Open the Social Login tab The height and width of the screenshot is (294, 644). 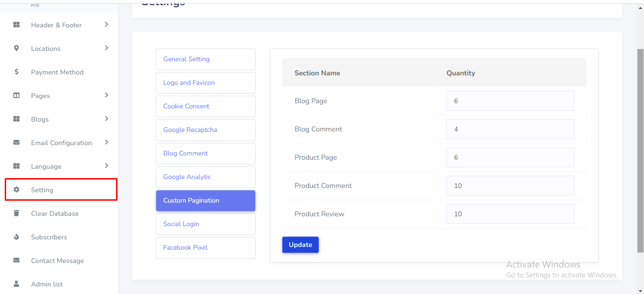pyautogui.click(x=205, y=224)
